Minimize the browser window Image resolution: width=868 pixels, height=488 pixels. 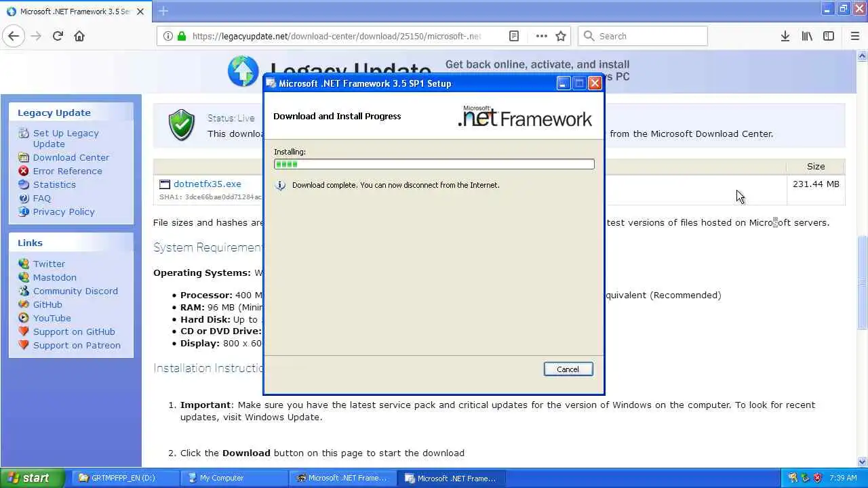tap(828, 8)
